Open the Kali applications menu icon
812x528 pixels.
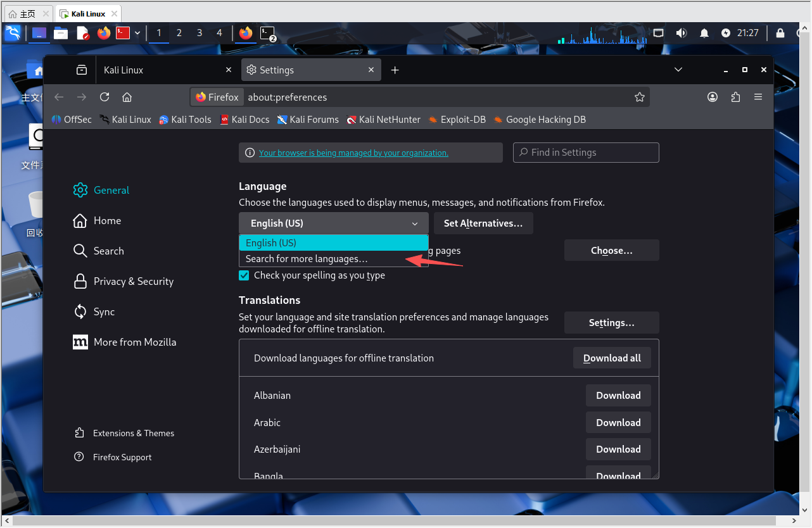[x=13, y=33]
